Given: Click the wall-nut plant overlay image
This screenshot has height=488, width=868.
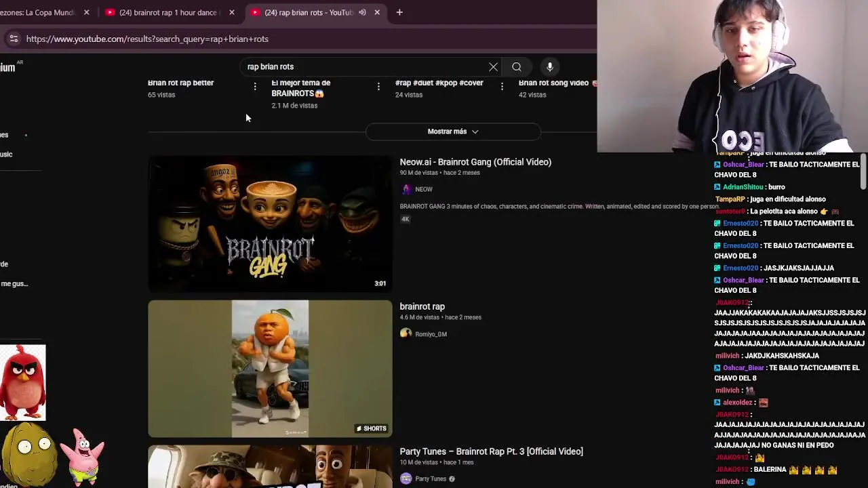Looking at the screenshot, I should (30, 455).
